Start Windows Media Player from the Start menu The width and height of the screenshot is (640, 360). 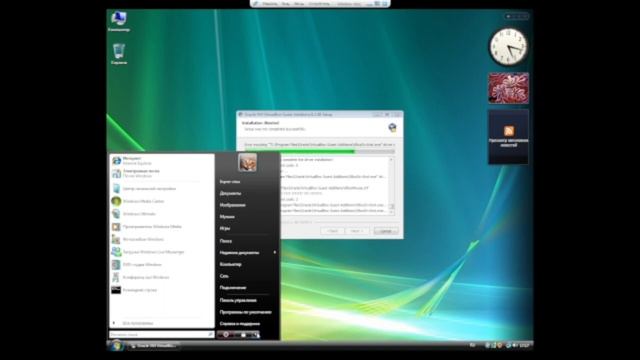pos(161,227)
